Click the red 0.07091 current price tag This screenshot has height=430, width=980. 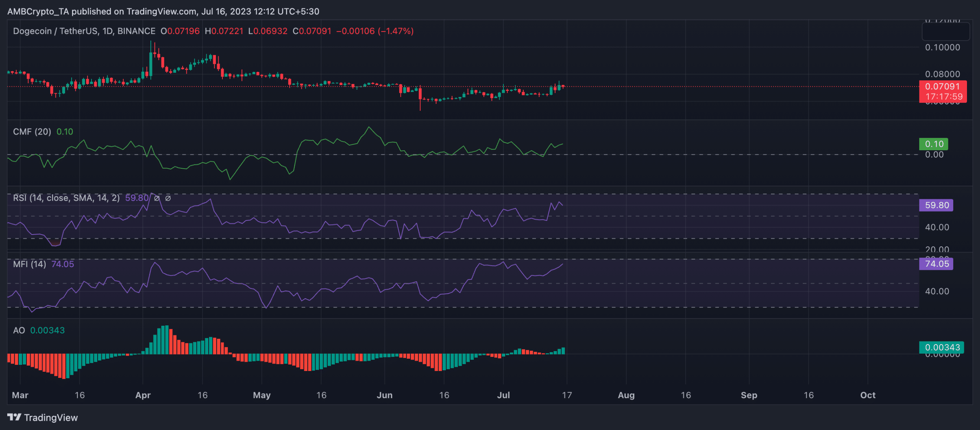pyautogui.click(x=942, y=87)
